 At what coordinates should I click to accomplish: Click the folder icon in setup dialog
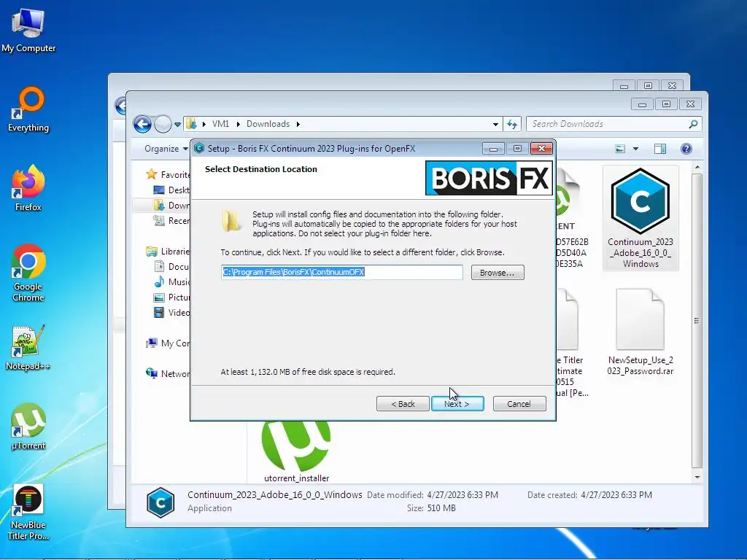pos(231,220)
